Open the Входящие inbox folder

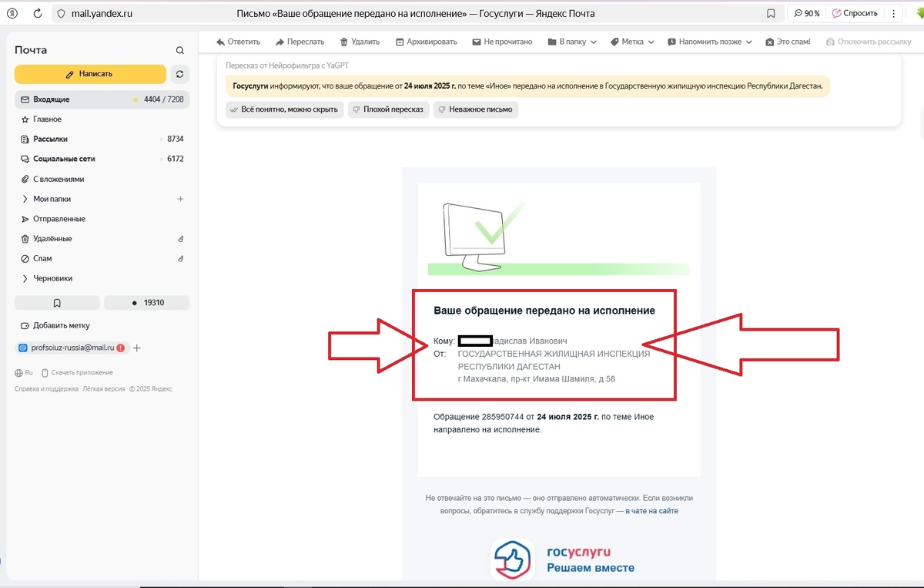(102, 99)
